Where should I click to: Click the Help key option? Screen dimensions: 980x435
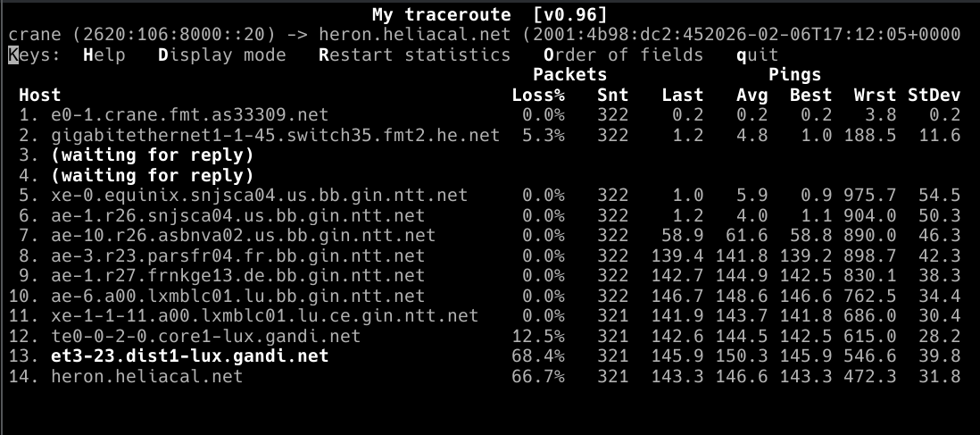pyautogui.click(x=104, y=55)
